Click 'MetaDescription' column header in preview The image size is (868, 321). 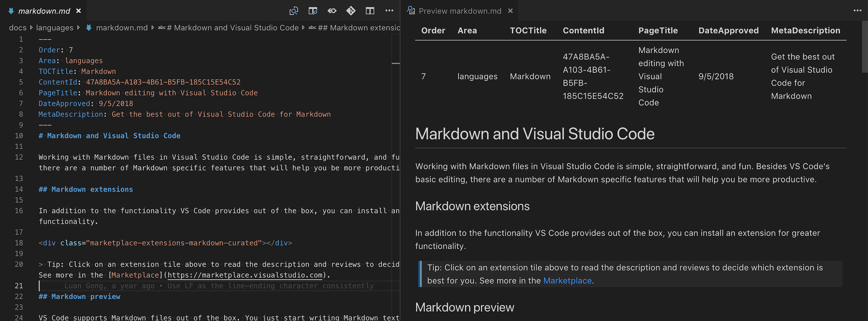click(x=806, y=31)
